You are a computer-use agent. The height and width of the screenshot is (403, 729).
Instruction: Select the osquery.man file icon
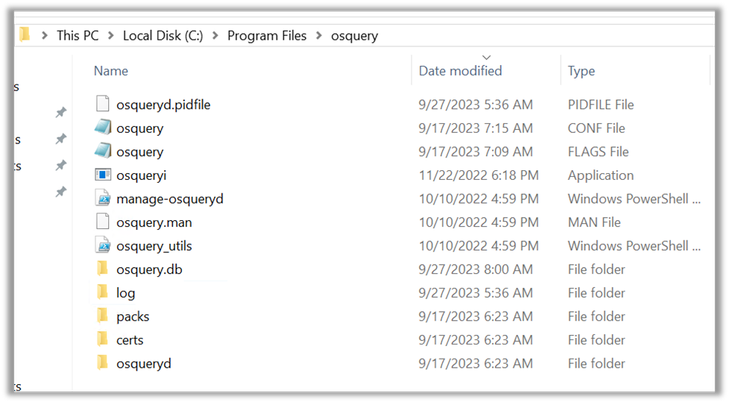[103, 221]
